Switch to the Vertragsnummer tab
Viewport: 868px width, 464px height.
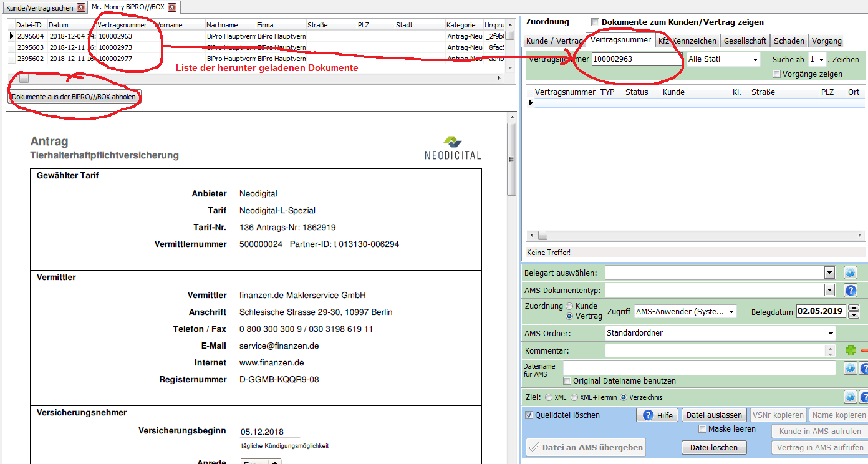[x=620, y=40]
